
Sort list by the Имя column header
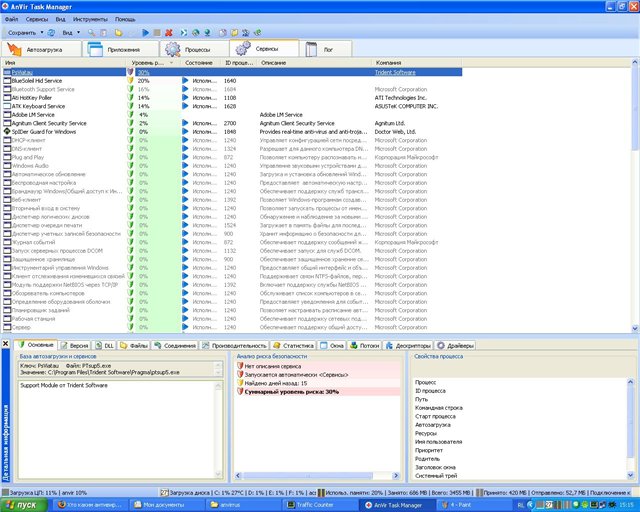click(x=64, y=63)
